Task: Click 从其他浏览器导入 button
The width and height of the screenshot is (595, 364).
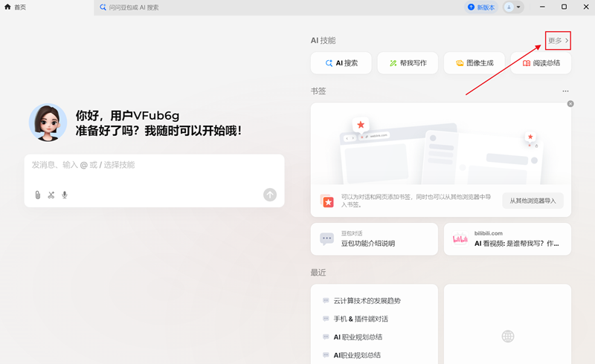Action: 533,201
